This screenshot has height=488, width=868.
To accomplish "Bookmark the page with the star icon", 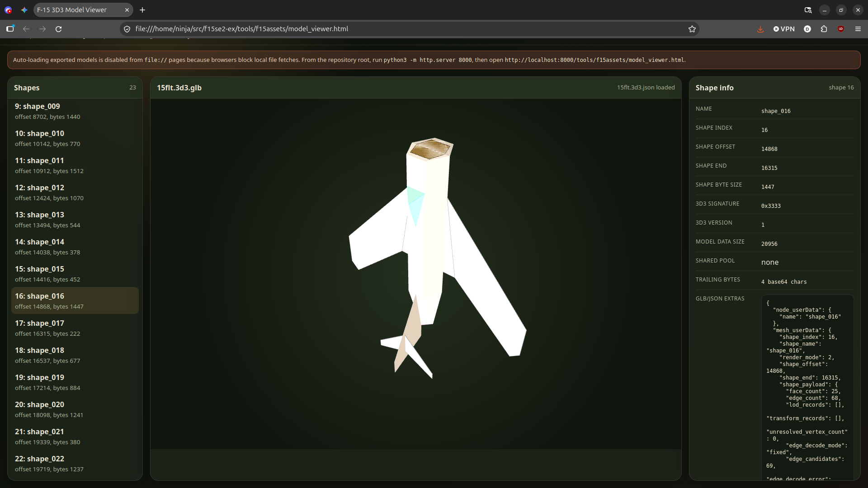I will pyautogui.click(x=692, y=29).
